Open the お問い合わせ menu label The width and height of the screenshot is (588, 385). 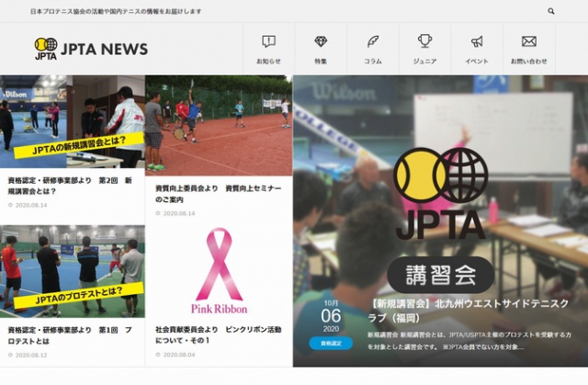pyautogui.click(x=529, y=62)
